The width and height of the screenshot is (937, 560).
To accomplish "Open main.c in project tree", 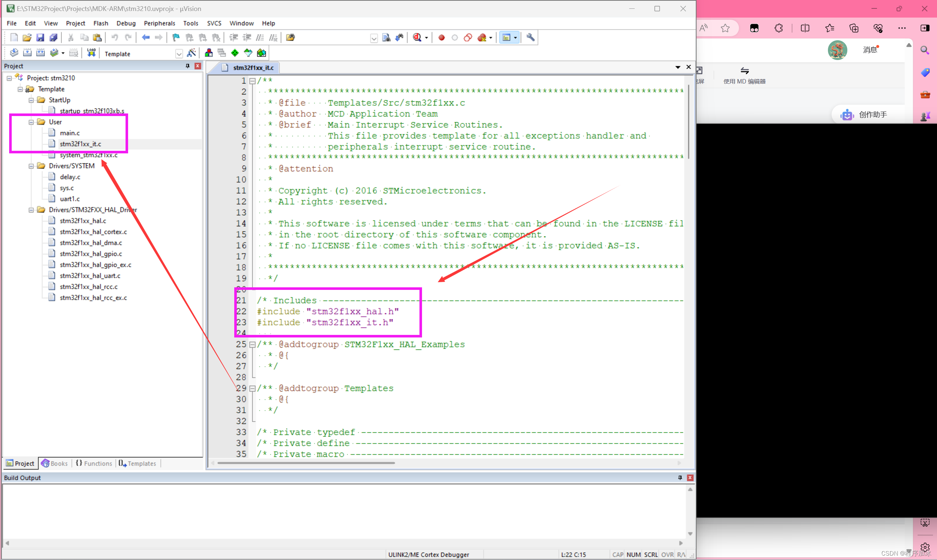I will coord(70,133).
